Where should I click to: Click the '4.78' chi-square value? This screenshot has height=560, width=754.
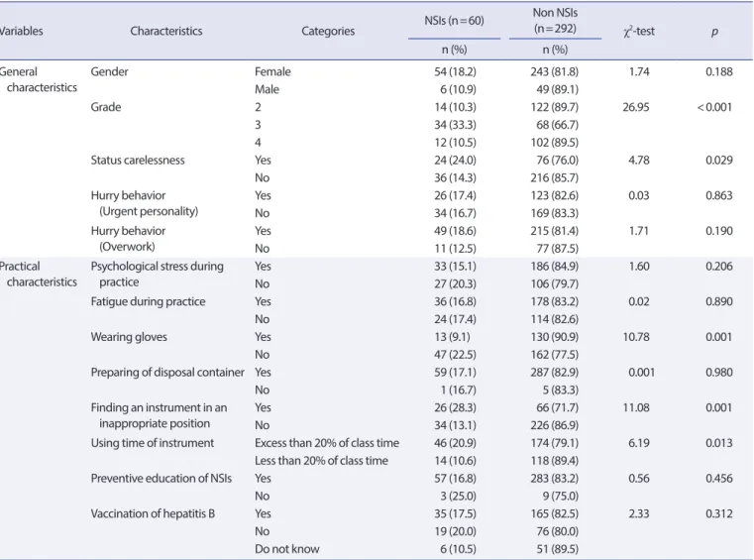coord(639,161)
